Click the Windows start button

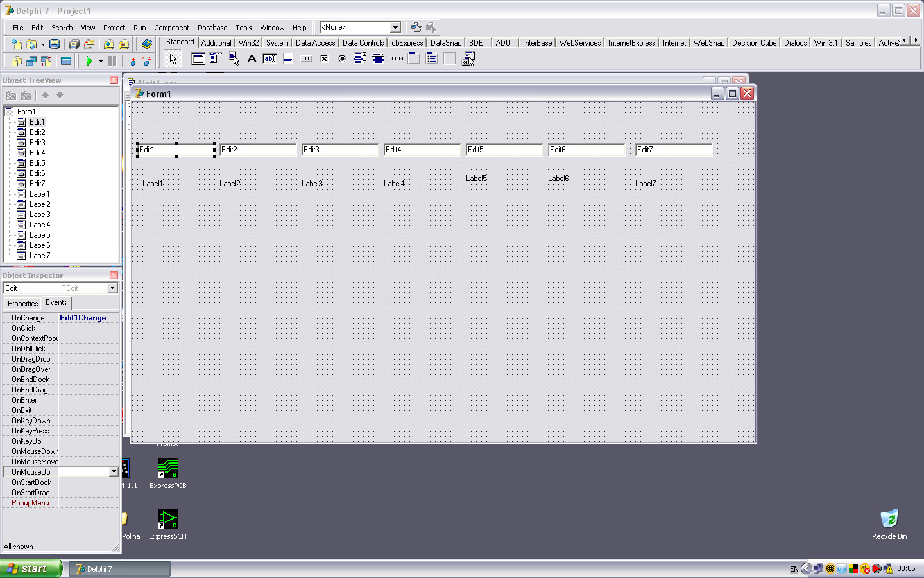click(31, 568)
